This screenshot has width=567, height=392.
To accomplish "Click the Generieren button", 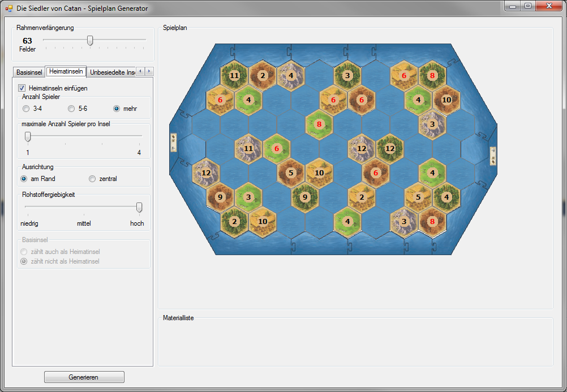I will [x=84, y=377].
